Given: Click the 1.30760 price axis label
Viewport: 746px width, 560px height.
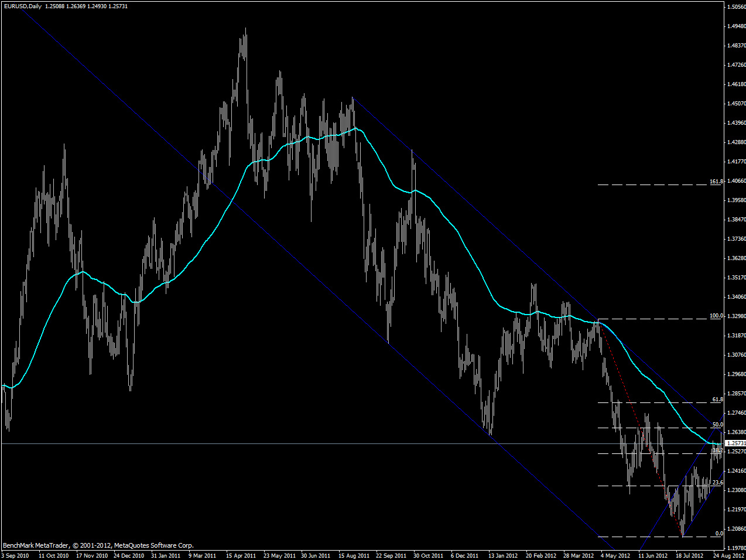Looking at the screenshot, I should [x=736, y=355].
